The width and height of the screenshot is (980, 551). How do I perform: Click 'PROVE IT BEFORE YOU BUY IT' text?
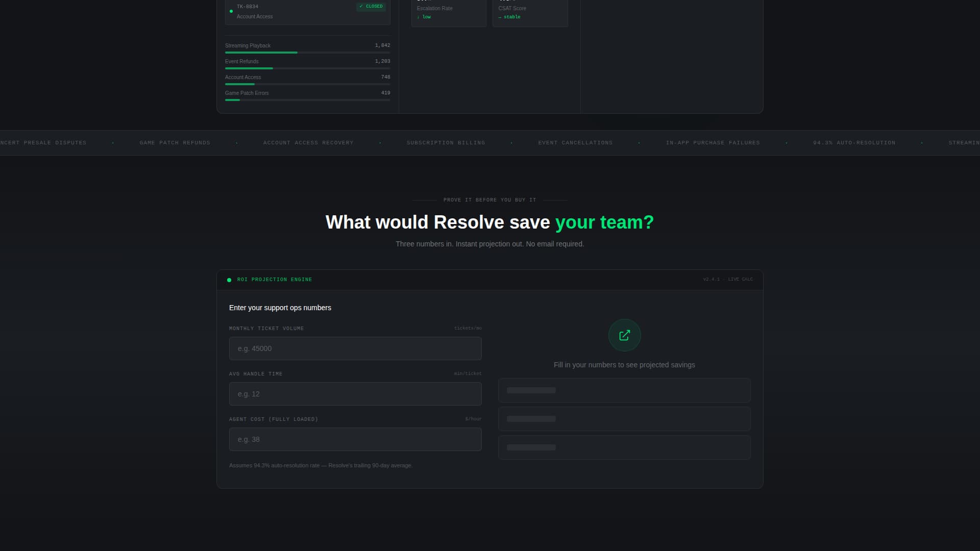(x=489, y=200)
